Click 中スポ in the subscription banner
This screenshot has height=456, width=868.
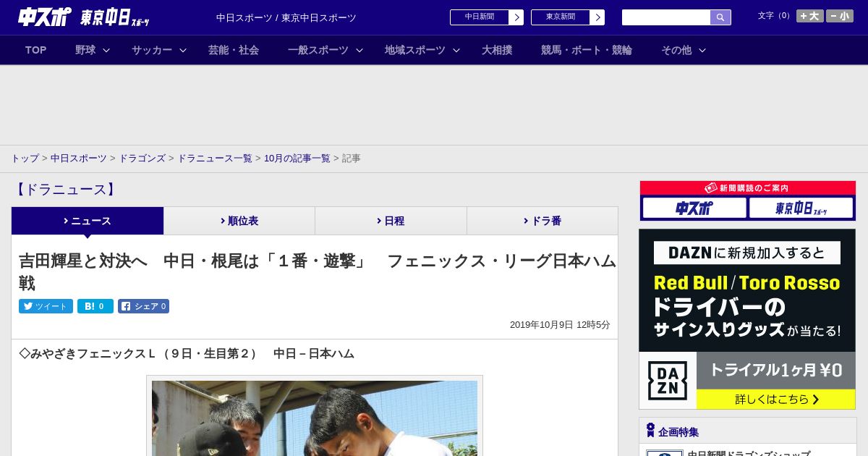tap(694, 208)
